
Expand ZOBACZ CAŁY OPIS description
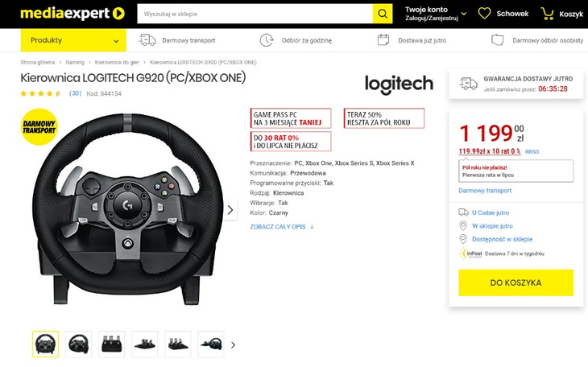282,227
